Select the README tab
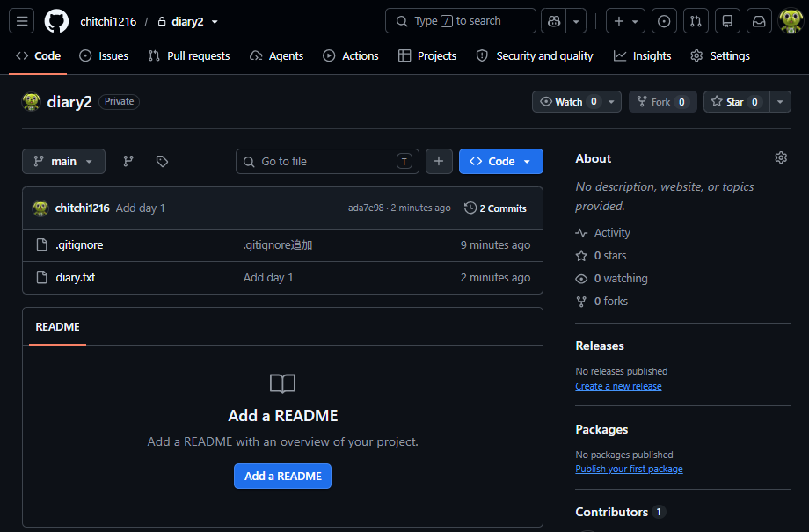Image resolution: width=809 pixels, height=532 pixels. [57, 326]
